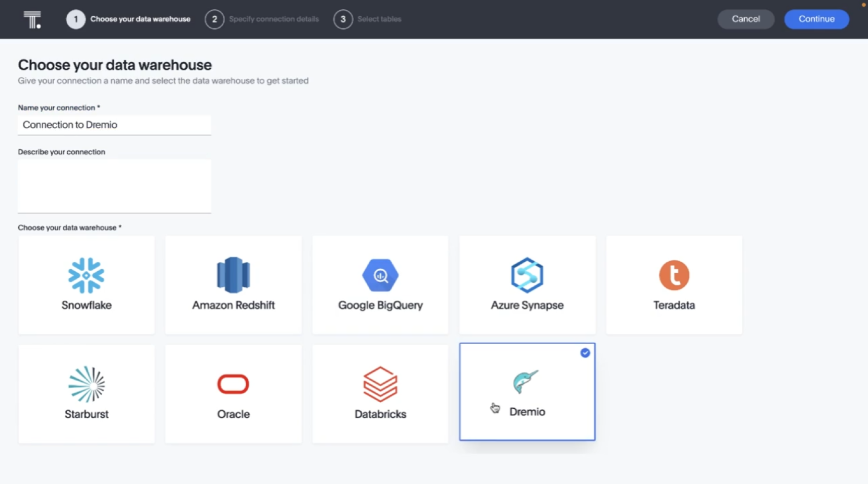Pick the Google BigQuery hexagon icon
Image resolution: width=868 pixels, height=484 pixels.
[380, 275]
